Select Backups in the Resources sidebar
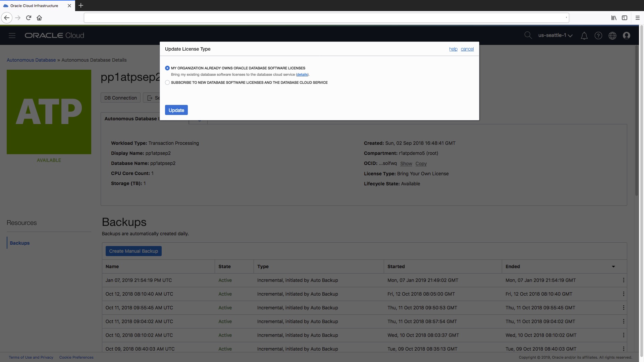The width and height of the screenshot is (644, 362). [x=19, y=243]
